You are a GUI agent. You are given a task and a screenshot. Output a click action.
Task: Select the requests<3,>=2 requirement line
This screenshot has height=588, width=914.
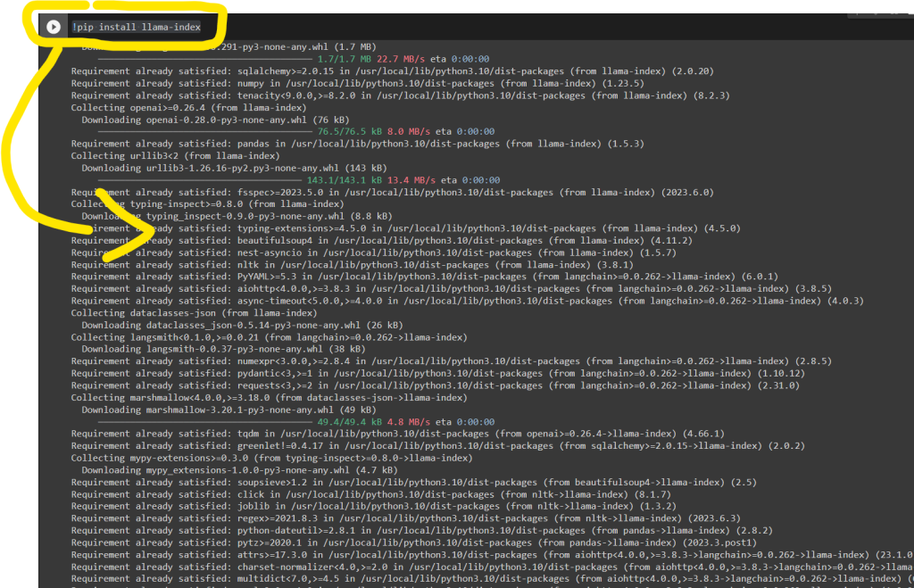(436, 385)
